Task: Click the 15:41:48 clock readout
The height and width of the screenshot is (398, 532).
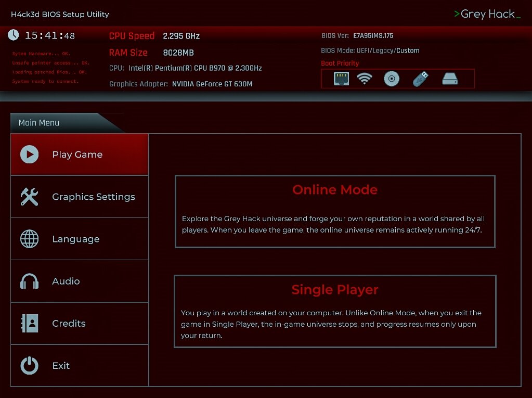Action: point(50,35)
